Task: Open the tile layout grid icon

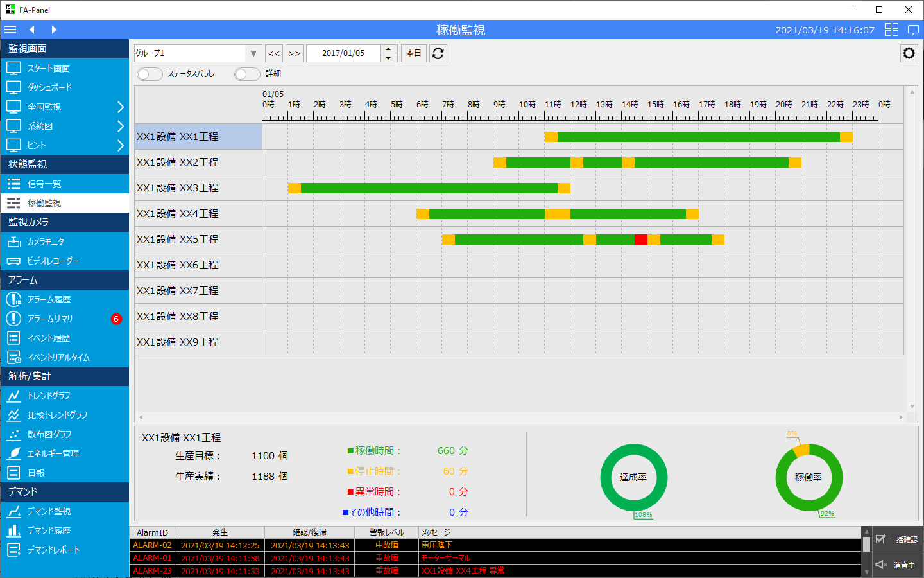Action: click(892, 30)
